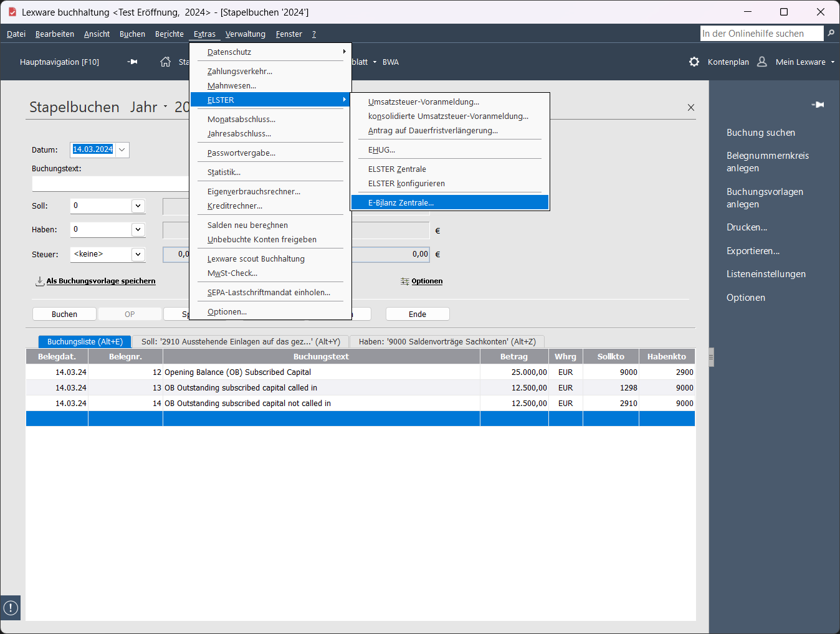Click the Ende button
This screenshot has width=840, height=634.
tap(418, 314)
